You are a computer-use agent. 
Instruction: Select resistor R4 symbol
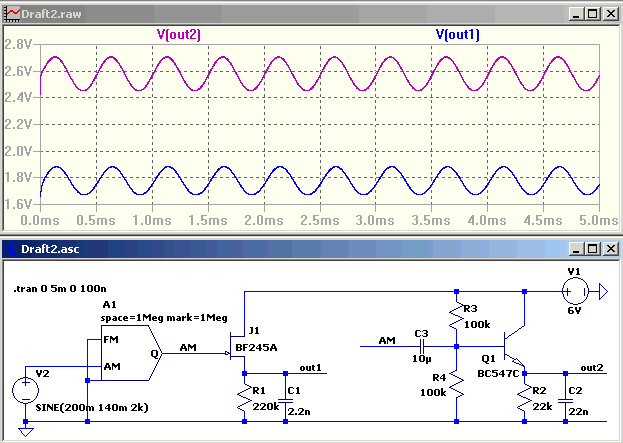(457, 385)
